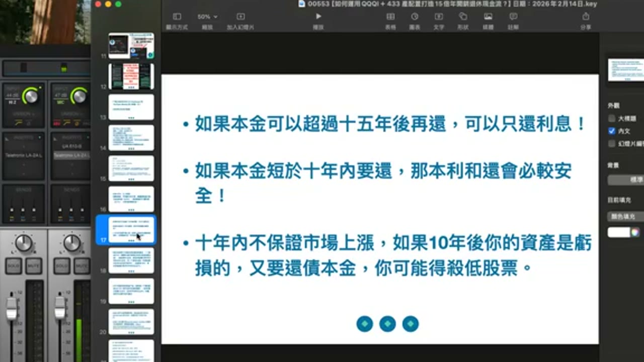The image size is (644, 362).
Task: Click the slide layout thumbnail in inspector
Action: pyautogui.click(x=626, y=70)
